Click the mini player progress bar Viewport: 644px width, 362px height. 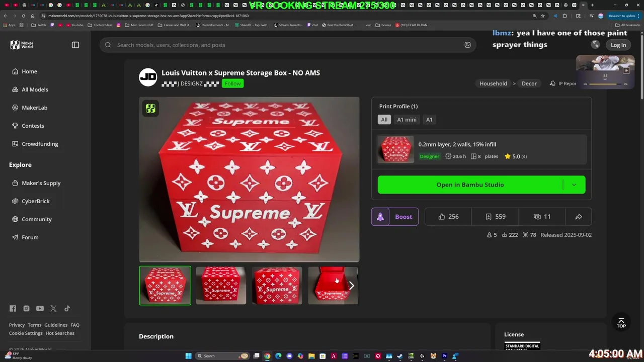click(x=605, y=84)
